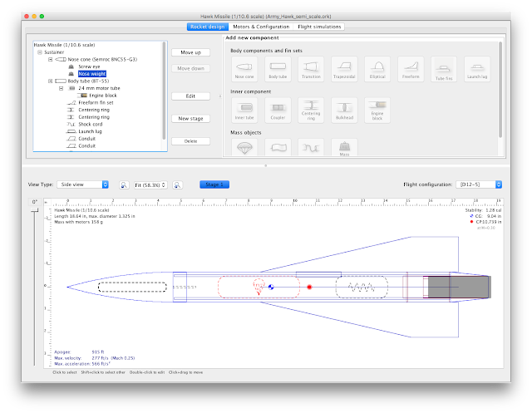
Task: Click the New stage button
Action: [x=190, y=119]
